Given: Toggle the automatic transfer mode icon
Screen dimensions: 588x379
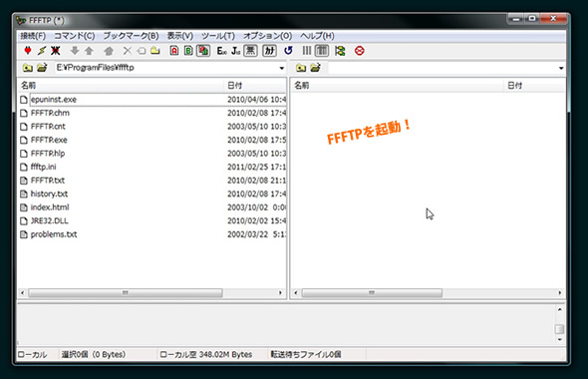Looking at the screenshot, I should point(203,50).
